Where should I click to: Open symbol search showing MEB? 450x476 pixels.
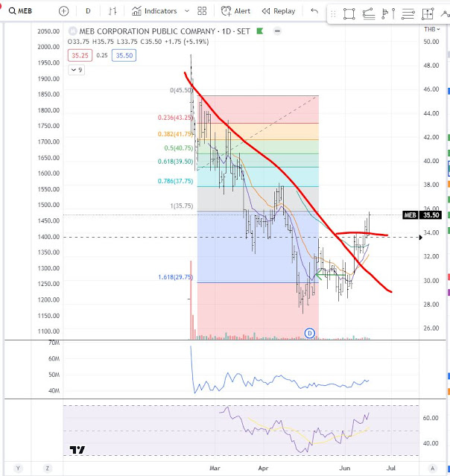[20, 11]
